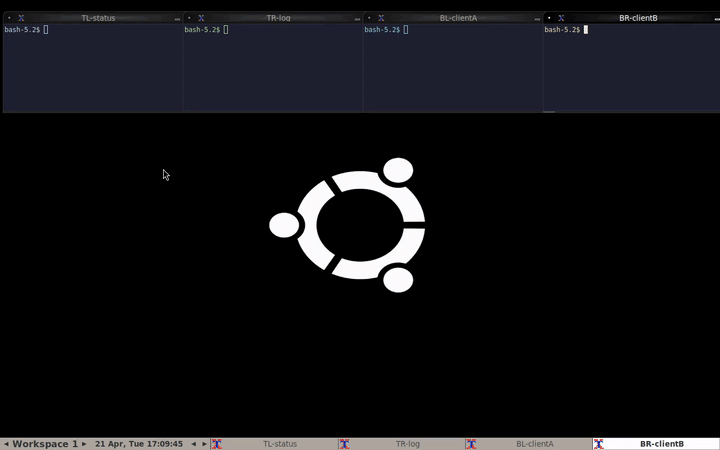The width and height of the screenshot is (720, 450).
Task: Click the xterm icon in BL-clientA title bar
Action: click(381, 18)
